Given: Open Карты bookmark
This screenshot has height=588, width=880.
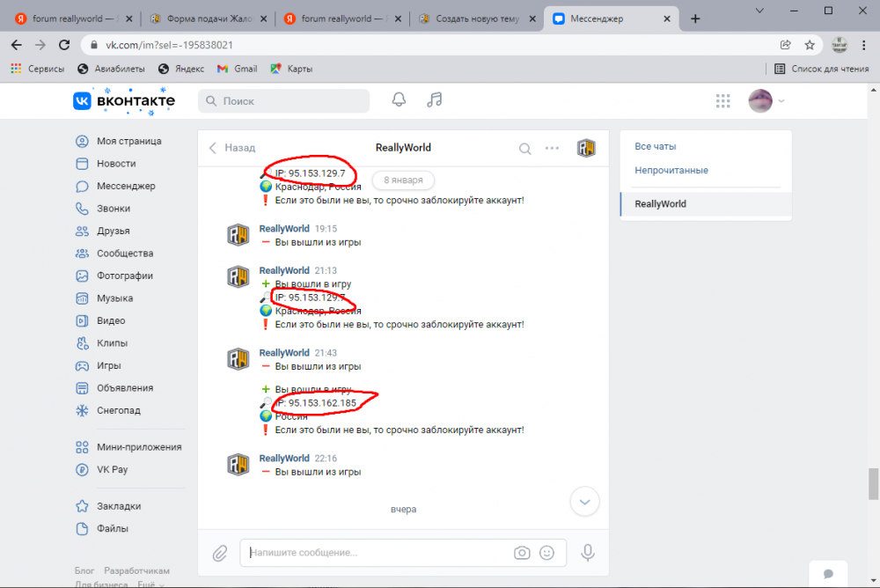Looking at the screenshot, I should coord(291,69).
